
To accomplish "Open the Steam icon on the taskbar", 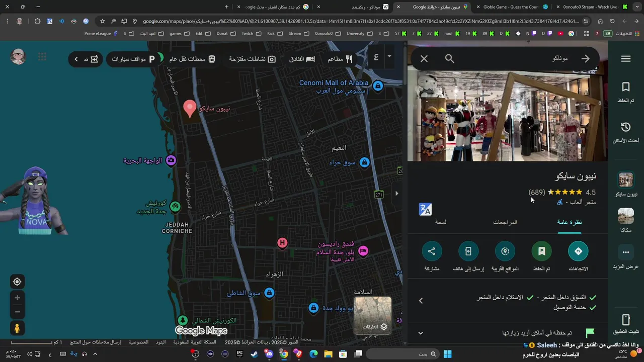I will [x=255, y=354].
